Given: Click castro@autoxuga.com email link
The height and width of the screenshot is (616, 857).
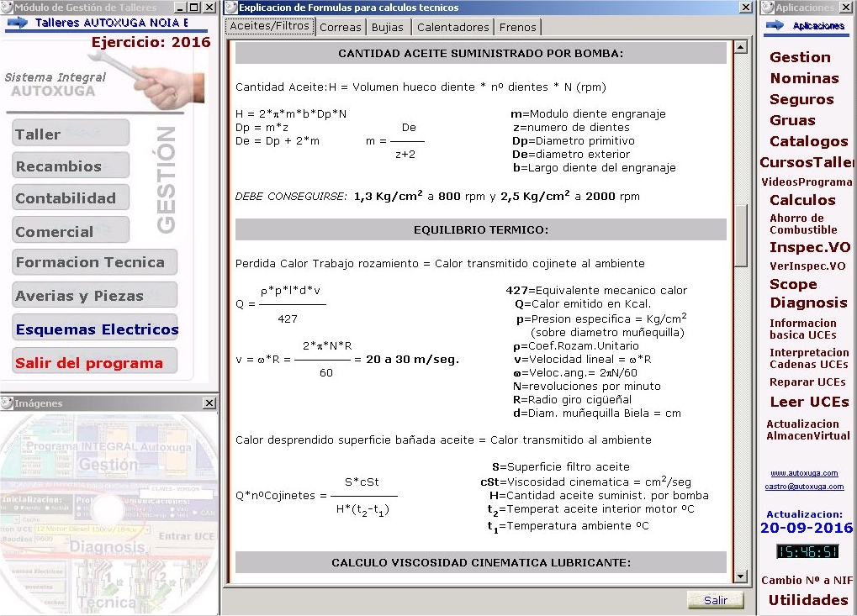Looking at the screenshot, I should (x=804, y=487).
